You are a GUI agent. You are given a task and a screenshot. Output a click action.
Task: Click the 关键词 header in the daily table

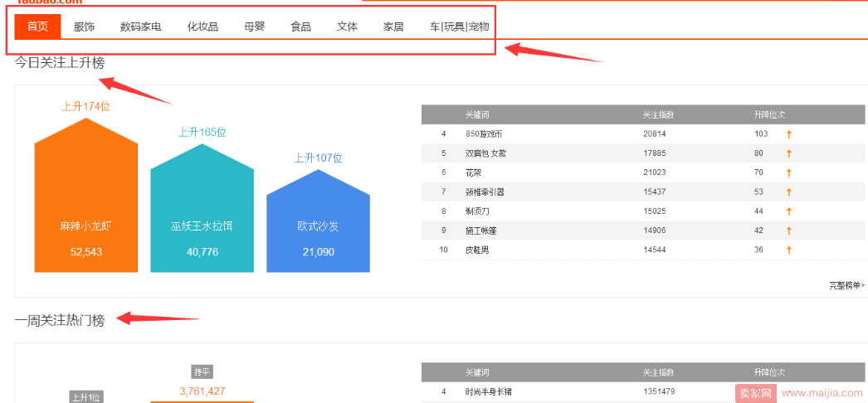[x=477, y=115]
